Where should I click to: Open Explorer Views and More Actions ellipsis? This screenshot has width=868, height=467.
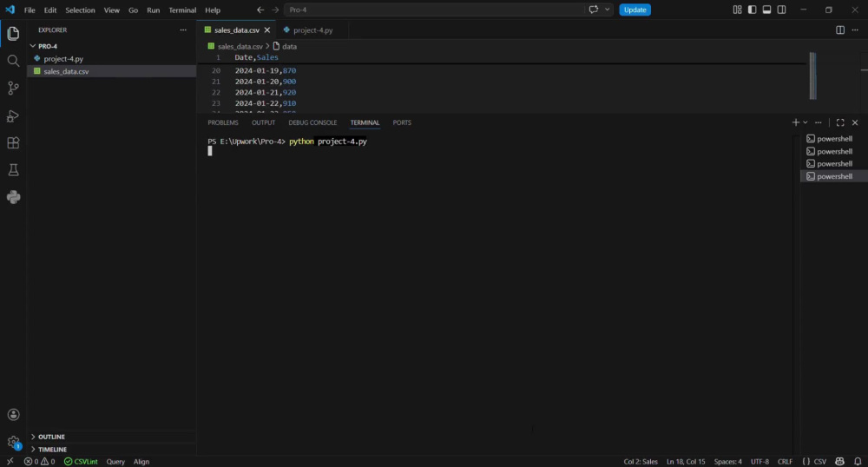click(183, 30)
